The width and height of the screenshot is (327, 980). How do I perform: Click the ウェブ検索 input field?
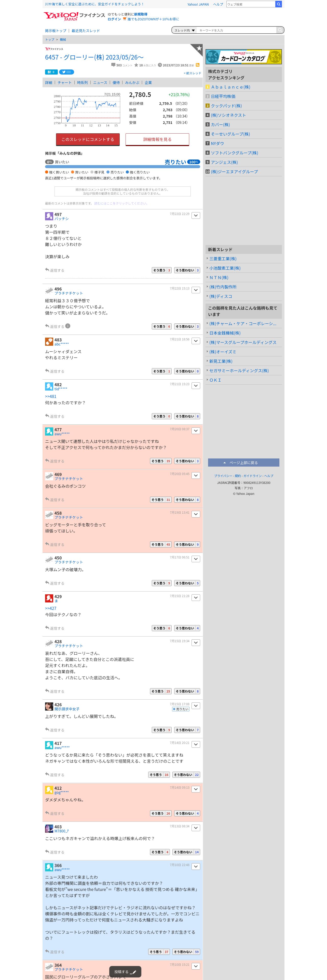pos(251,4)
